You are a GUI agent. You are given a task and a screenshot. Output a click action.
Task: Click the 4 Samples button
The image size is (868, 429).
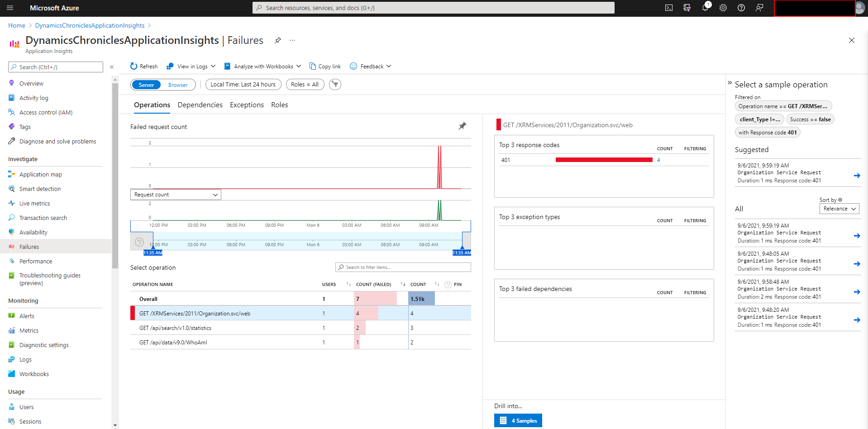pos(518,420)
